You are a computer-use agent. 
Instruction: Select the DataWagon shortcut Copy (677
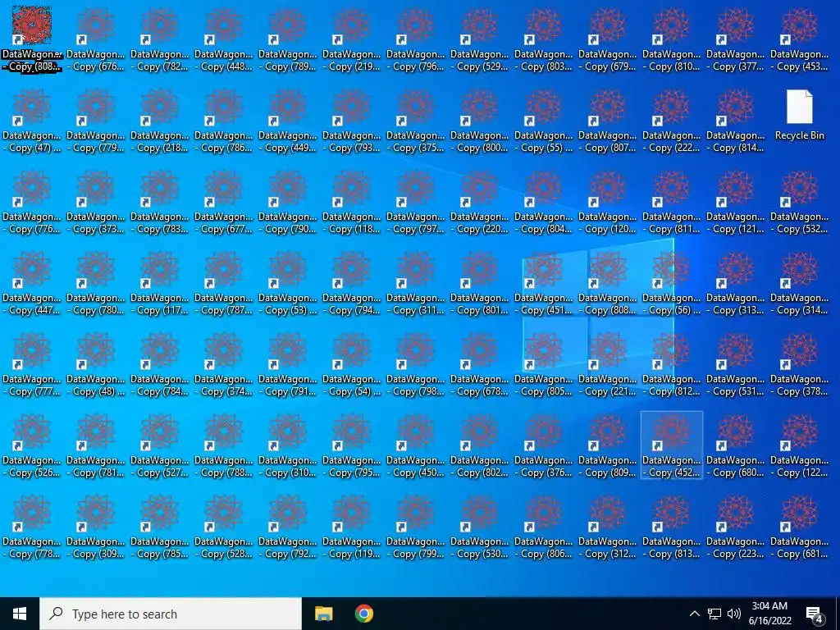tap(223, 203)
